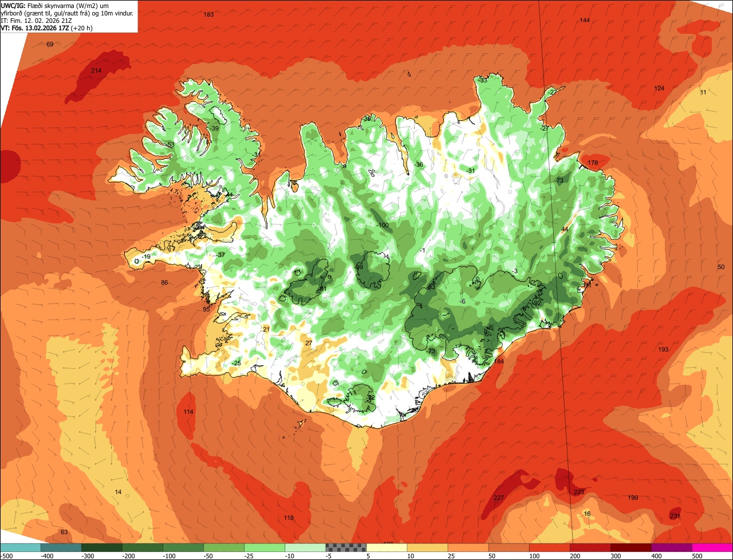The image size is (733, 560).
Task: Pick the purple 400 to 500 legend swatch
Action: pyautogui.click(x=672, y=547)
